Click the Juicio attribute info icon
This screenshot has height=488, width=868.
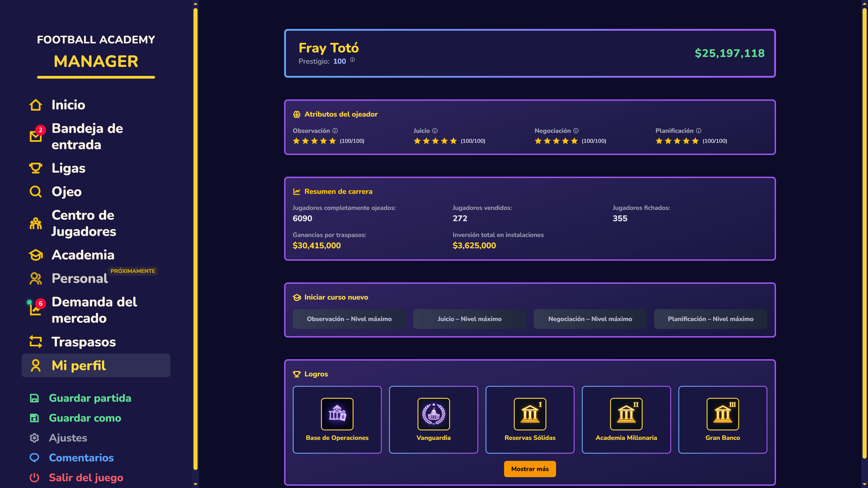click(435, 131)
